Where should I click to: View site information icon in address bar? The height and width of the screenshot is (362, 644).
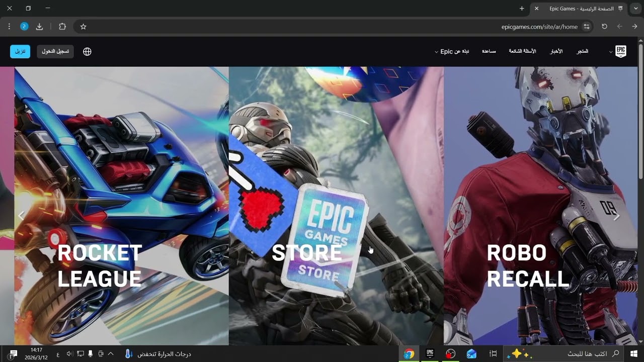click(587, 27)
